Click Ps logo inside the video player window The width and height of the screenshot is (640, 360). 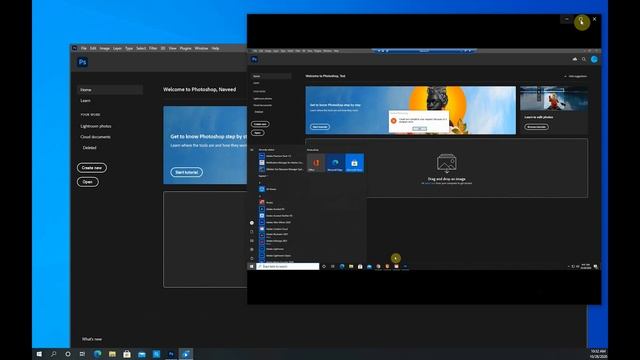(x=254, y=59)
